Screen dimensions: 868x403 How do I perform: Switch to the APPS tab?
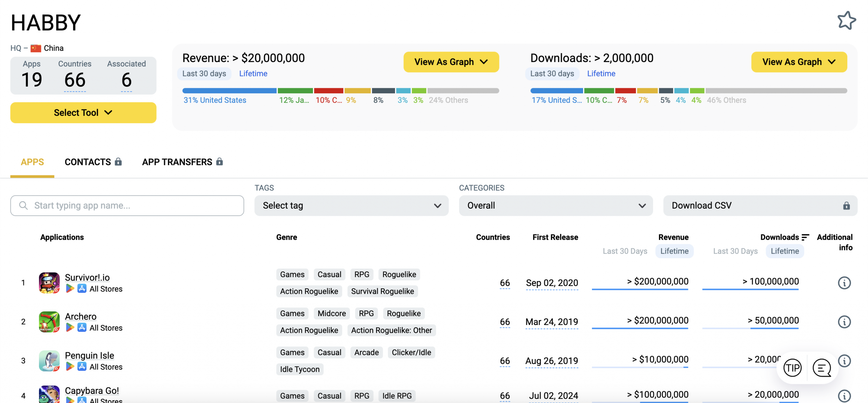(x=32, y=162)
